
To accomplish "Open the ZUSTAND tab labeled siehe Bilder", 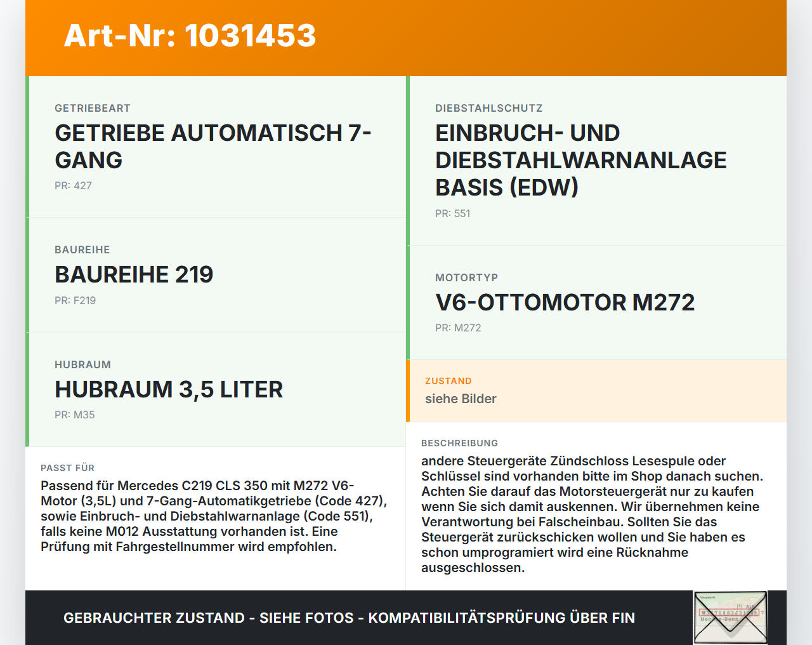I will click(461, 399).
